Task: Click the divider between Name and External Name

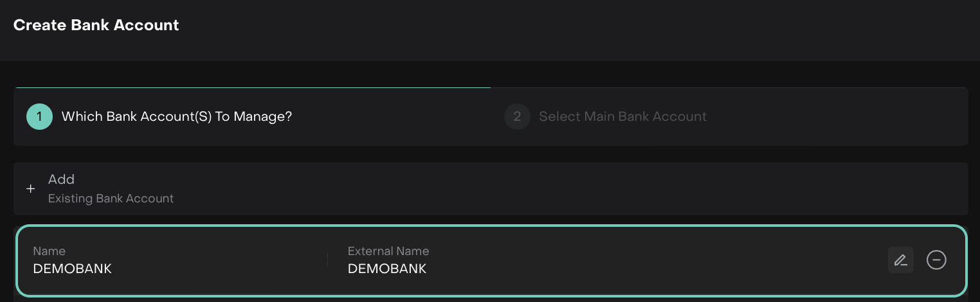Action: (327, 260)
